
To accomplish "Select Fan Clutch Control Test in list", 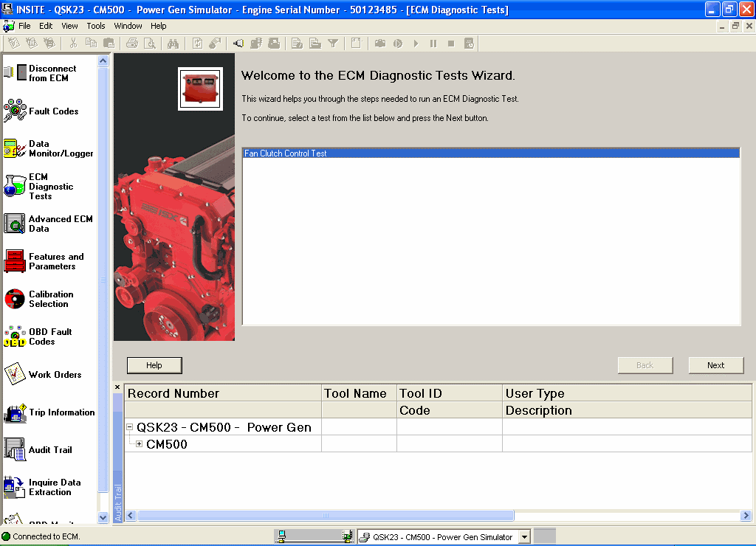I will [491, 153].
